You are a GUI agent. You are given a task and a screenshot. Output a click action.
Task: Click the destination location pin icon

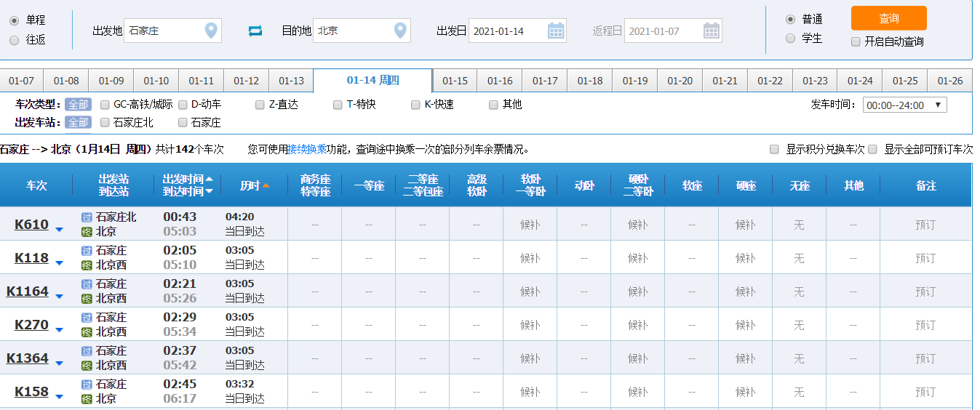pos(400,31)
